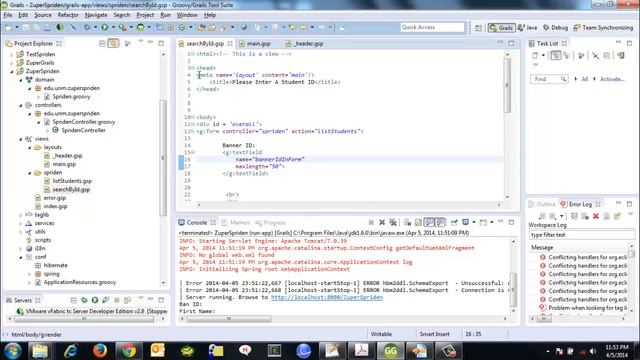Click the Activate... link in Task List
Image resolution: width=640 pixels, height=360 pixels.
612,79
